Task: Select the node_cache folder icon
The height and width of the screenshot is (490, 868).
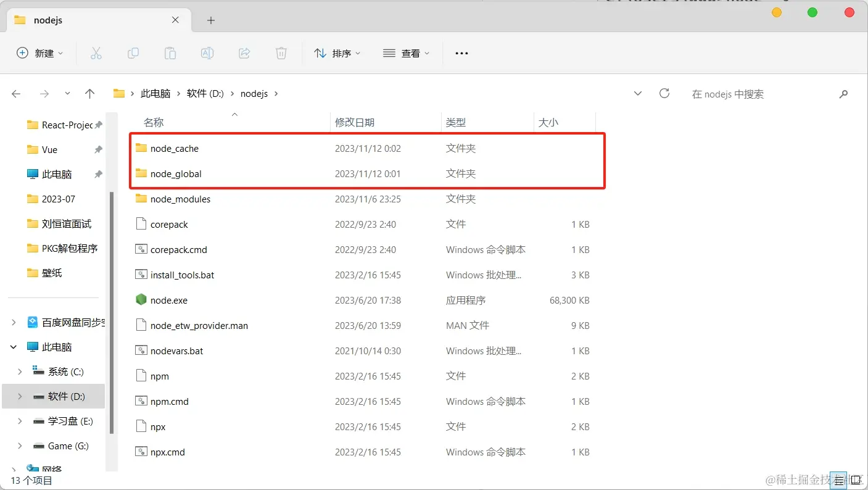Action: (x=141, y=148)
